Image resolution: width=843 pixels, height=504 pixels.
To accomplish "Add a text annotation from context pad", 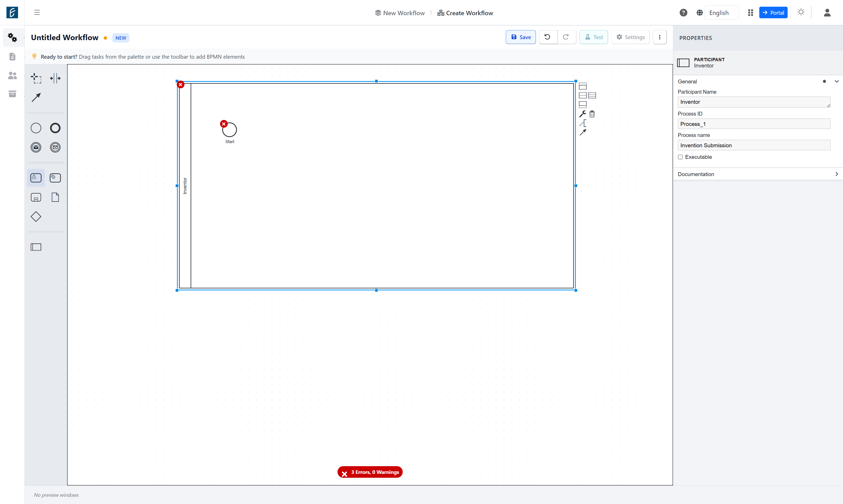I will 583,123.
